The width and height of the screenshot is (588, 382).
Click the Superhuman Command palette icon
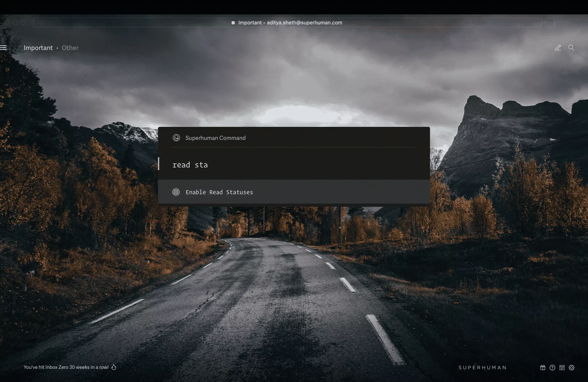coord(176,137)
